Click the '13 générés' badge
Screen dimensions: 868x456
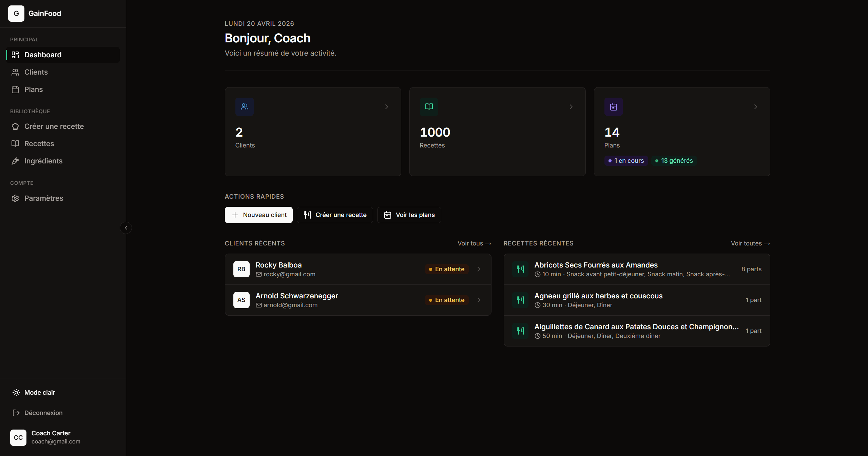tap(674, 161)
